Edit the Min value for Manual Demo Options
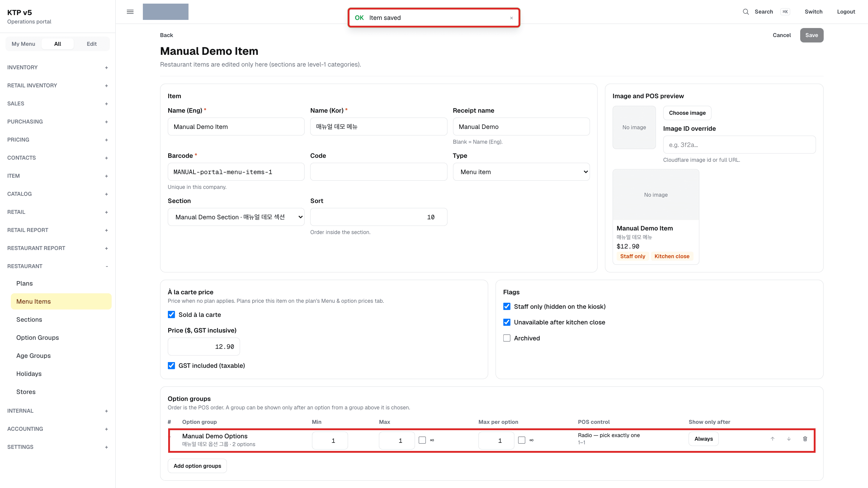The width and height of the screenshot is (868, 488). (329, 440)
